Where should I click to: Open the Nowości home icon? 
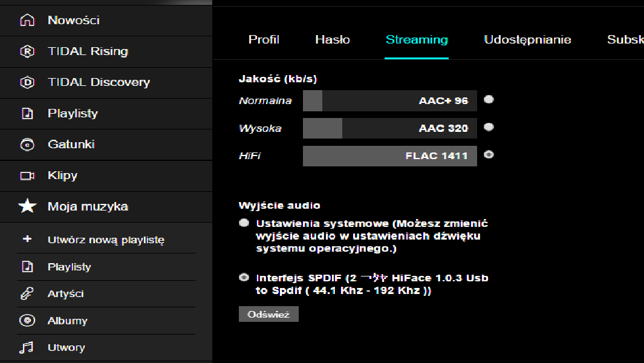[28, 20]
